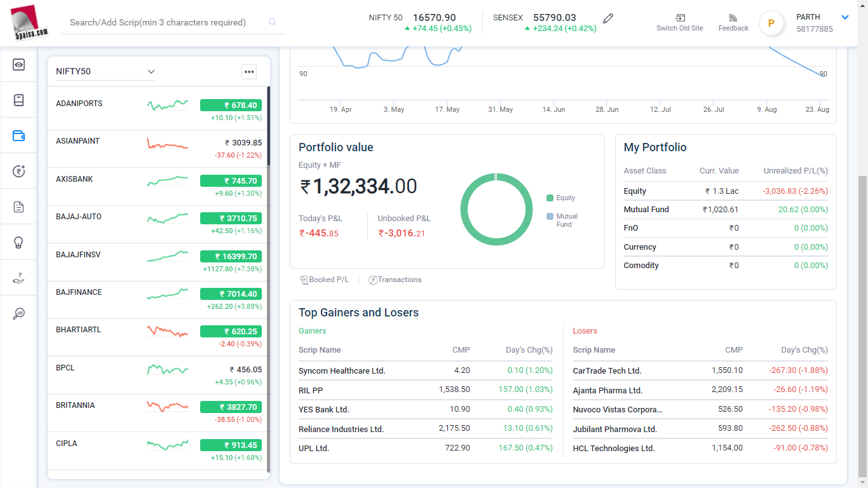Open CarTrade Tech Ltd. in losers
Viewport: 868px width, 488px height.
pos(607,370)
